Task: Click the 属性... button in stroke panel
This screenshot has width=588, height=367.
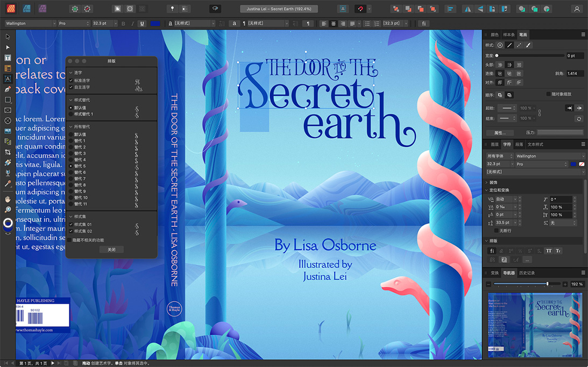Action: (500, 133)
